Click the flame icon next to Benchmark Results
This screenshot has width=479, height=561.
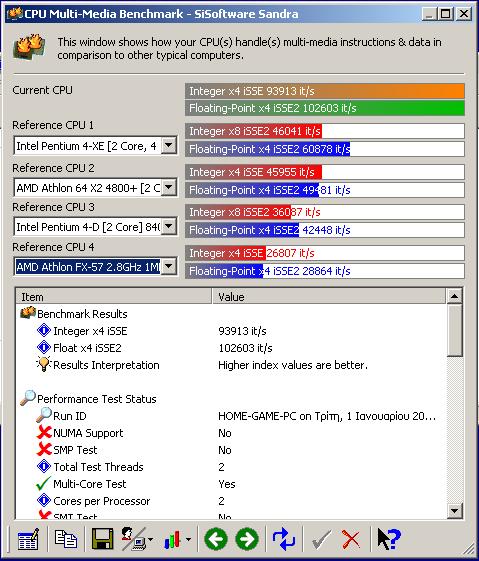click(x=28, y=313)
